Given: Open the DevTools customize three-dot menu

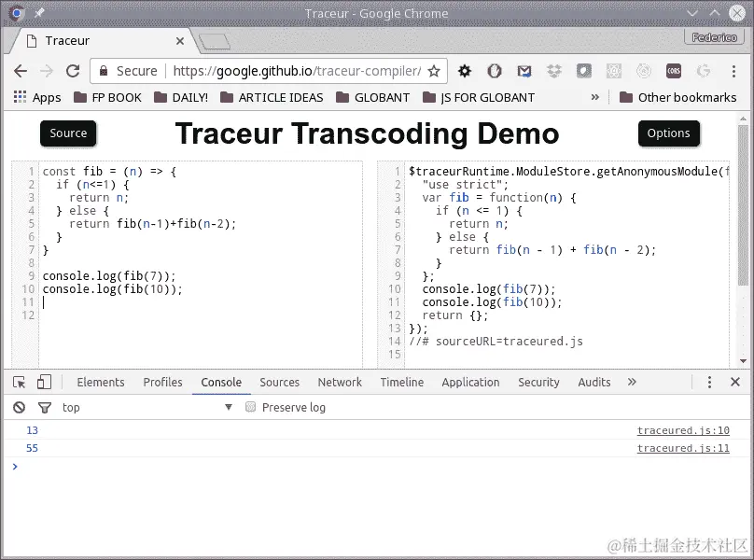Looking at the screenshot, I should pyautogui.click(x=709, y=382).
